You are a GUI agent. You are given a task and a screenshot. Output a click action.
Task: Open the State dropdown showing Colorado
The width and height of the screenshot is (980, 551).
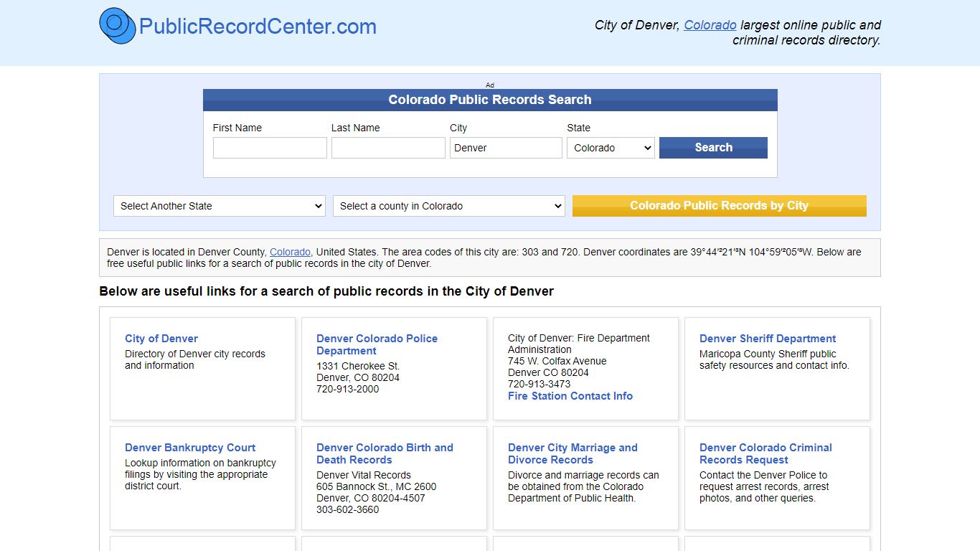click(x=611, y=148)
